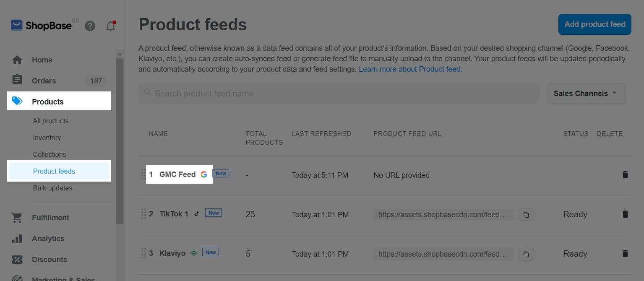Screen dimensions: 644x281
Task: Go to Home in sidebar
Action: coord(42,60)
